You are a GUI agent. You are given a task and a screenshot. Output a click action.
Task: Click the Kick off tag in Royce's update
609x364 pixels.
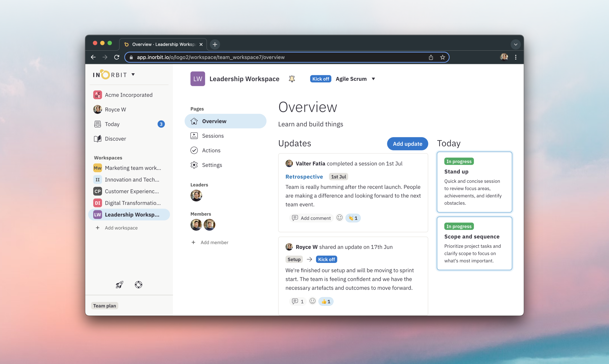[x=326, y=259]
